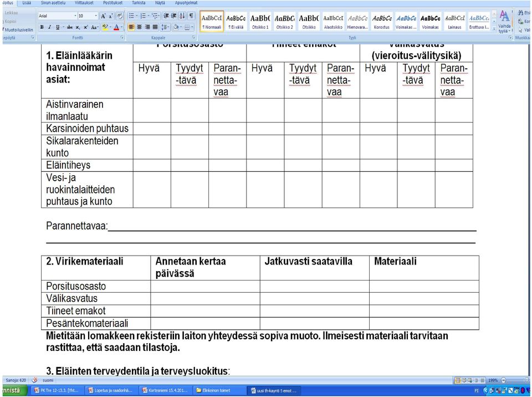Image resolution: width=532 pixels, height=397 pixels.
Task: Decrease the font size with Shrink Font
Action: point(111,16)
